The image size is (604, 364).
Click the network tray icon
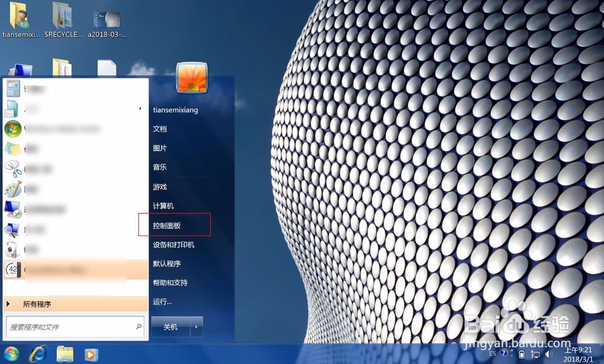pos(535,354)
